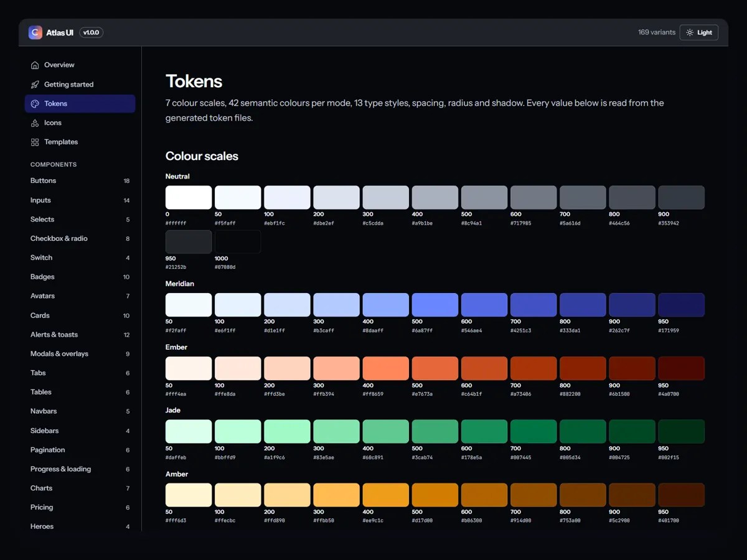747x560 pixels.
Task: Select Ember 700 swatch #a73406
Action: (x=533, y=368)
